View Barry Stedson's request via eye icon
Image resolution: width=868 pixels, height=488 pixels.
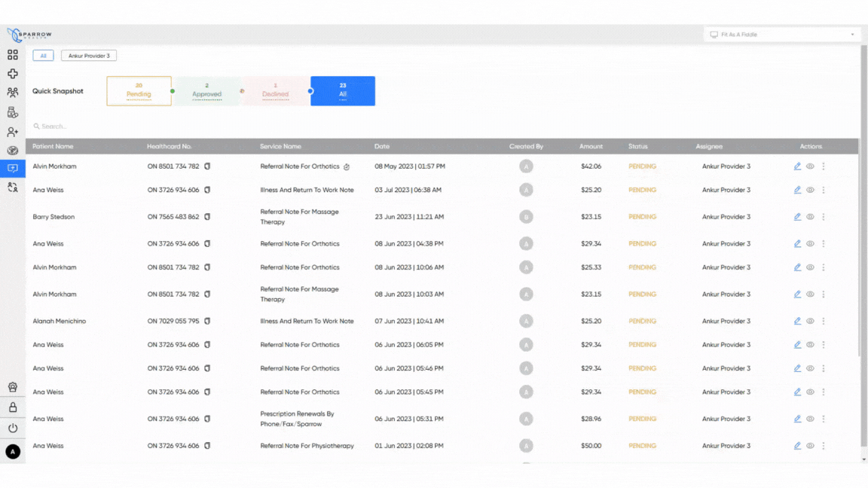810,217
